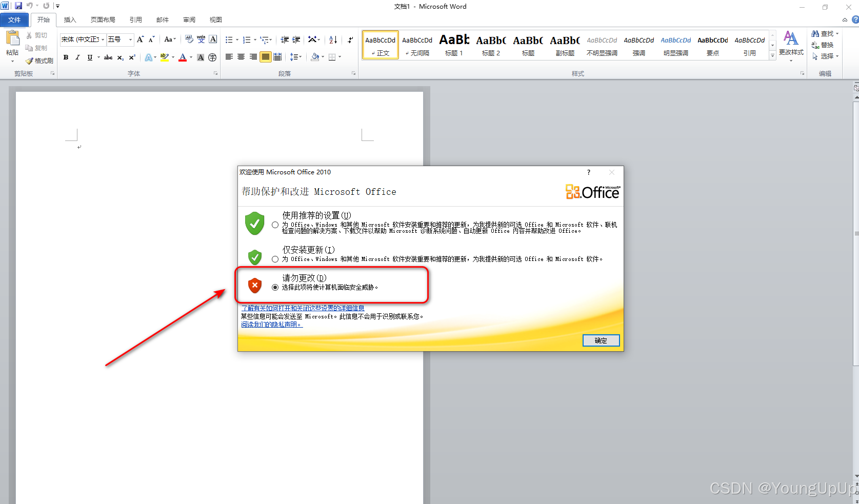Click the Shrink Font icon
Image resolution: width=859 pixels, height=504 pixels.
click(151, 39)
